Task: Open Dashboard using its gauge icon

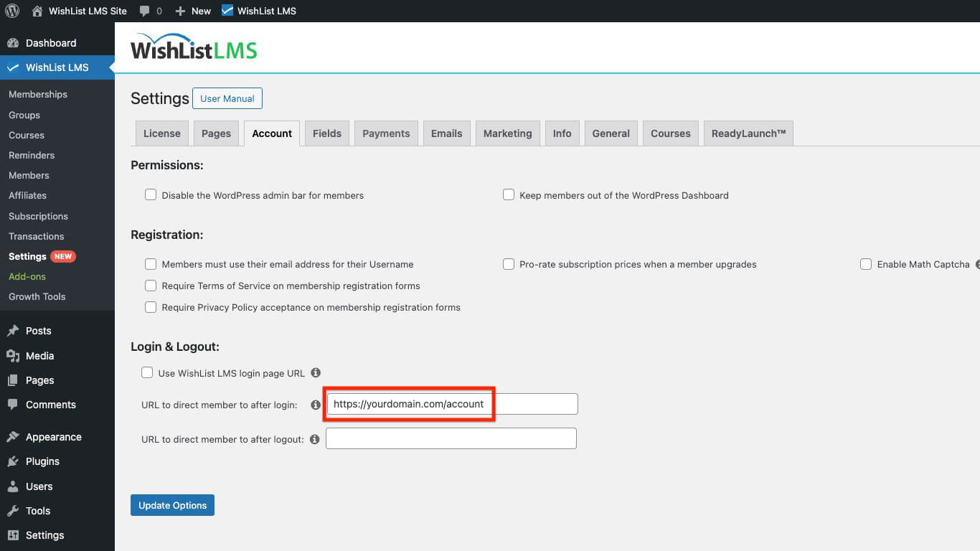Action: tap(14, 42)
